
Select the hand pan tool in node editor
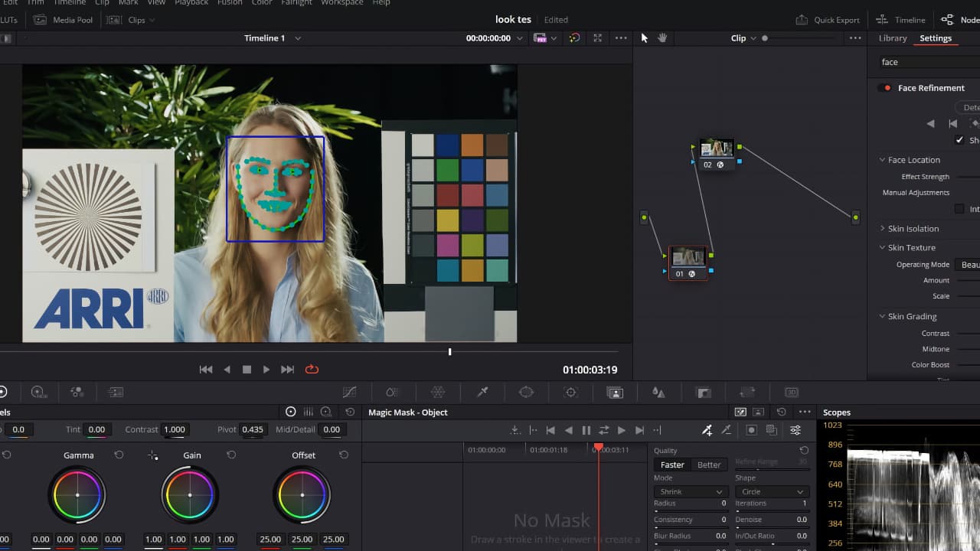pyautogui.click(x=662, y=38)
